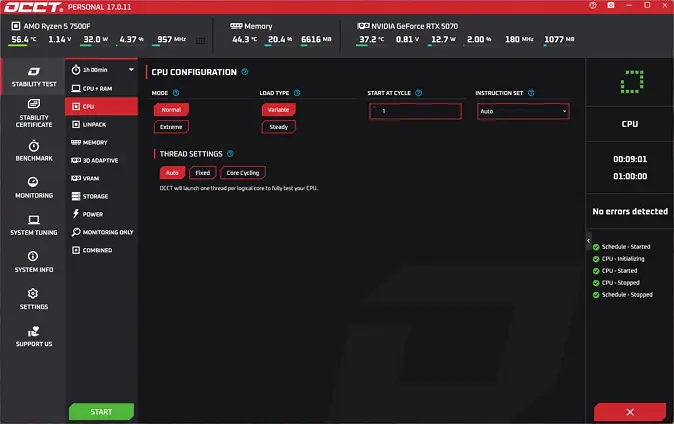
Task: Click the red X button in the results panel
Action: click(630, 412)
